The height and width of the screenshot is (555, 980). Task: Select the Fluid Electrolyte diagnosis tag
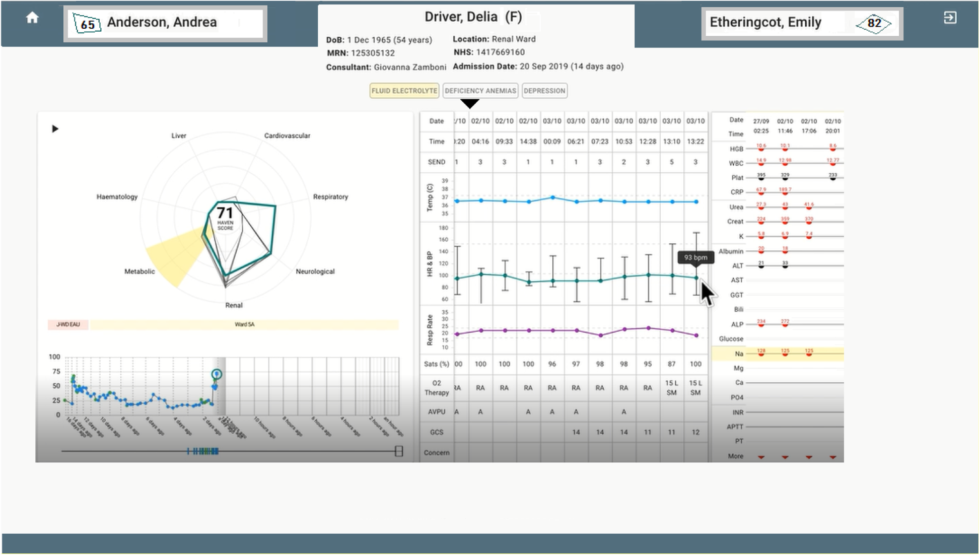pyautogui.click(x=404, y=91)
